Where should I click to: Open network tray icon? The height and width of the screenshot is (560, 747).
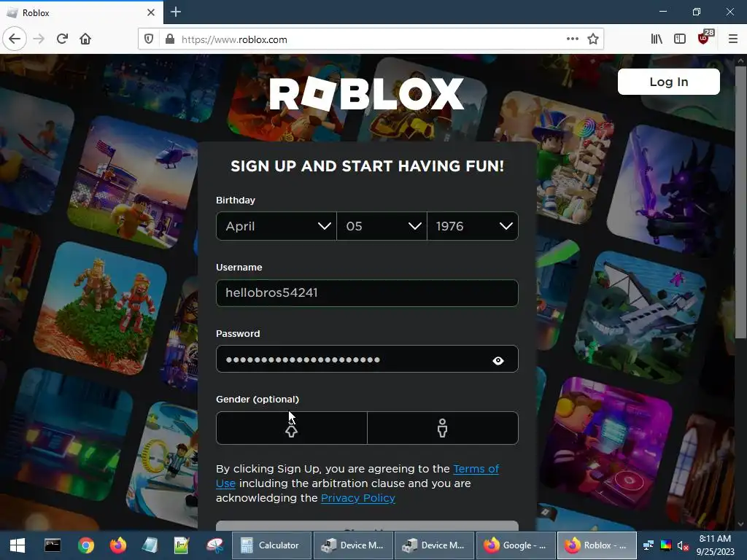(x=648, y=545)
